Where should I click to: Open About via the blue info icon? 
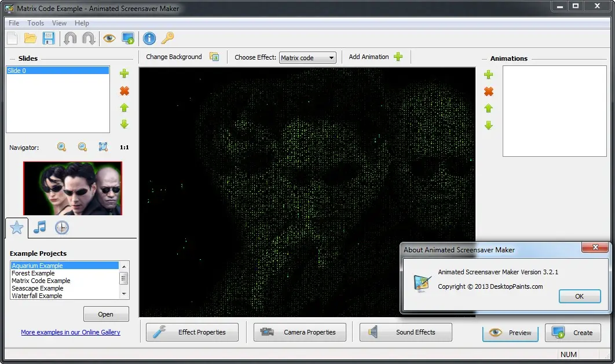149,38
